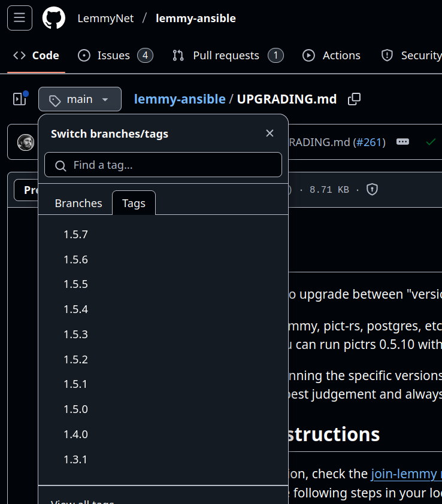Select tag 1.5.4

(163, 309)
